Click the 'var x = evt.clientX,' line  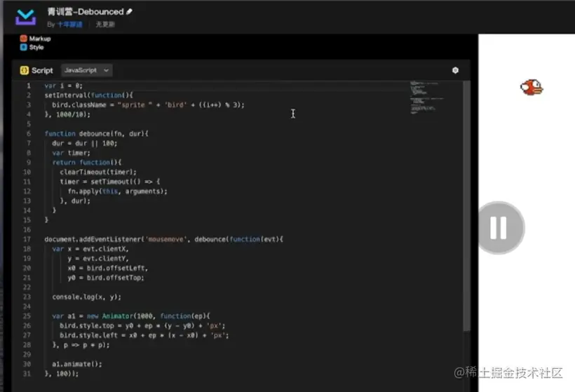pos(90,249)
